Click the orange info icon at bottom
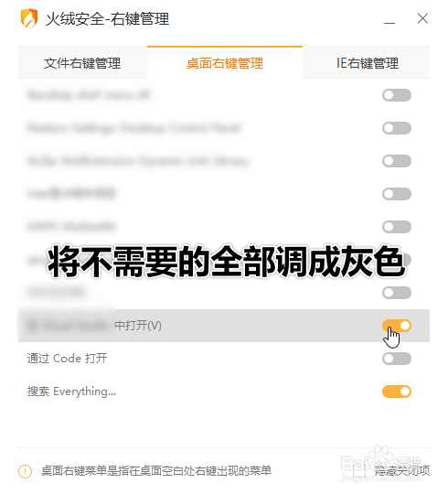The height and width of the screenshot is (494, 448). (x=25, y=471)
